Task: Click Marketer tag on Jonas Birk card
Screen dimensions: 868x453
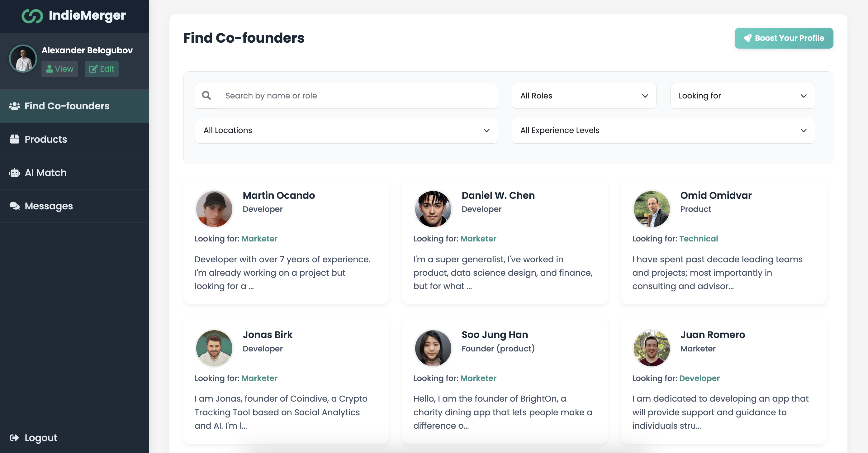Action: pyautogui.click(x=259, y=378)
